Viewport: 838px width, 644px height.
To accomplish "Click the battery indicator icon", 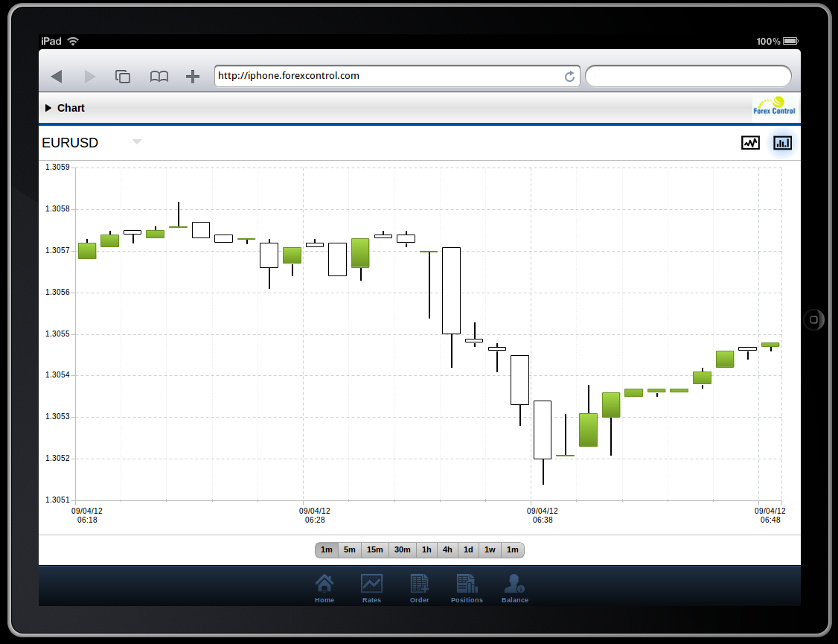I will (x=790, y=41).
